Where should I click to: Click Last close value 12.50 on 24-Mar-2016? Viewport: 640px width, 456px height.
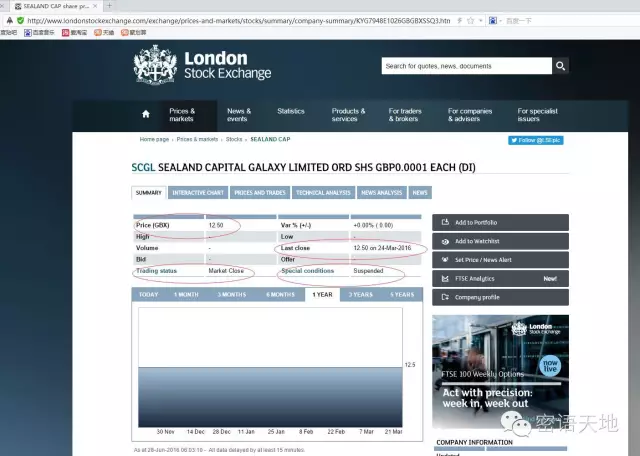click(x=382, y=248)
